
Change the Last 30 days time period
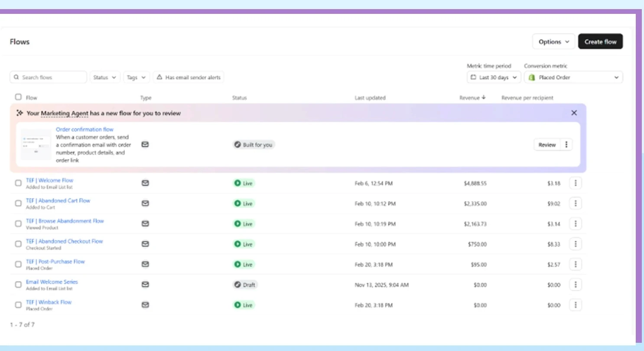pyautogui.click(x=494, y=77)
